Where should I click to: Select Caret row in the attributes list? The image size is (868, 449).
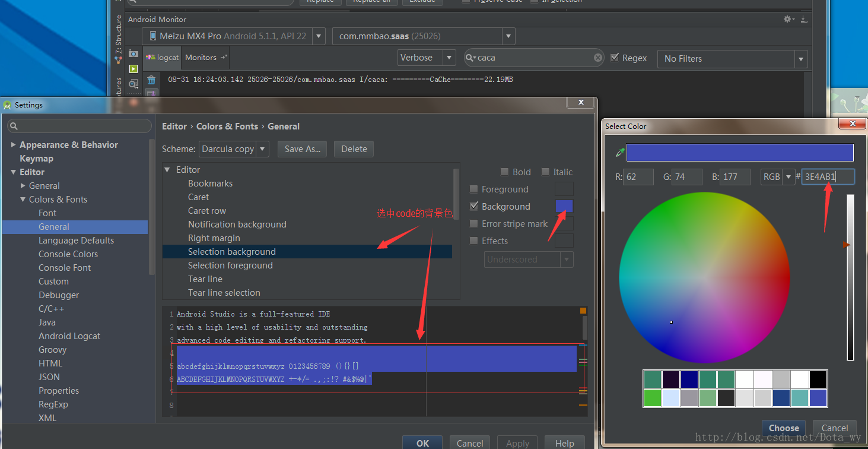click(x=207, y=211)
